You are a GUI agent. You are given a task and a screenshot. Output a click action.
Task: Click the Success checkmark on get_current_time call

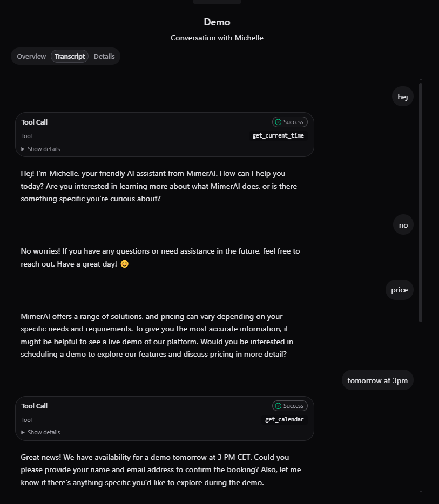pos(278,122)
